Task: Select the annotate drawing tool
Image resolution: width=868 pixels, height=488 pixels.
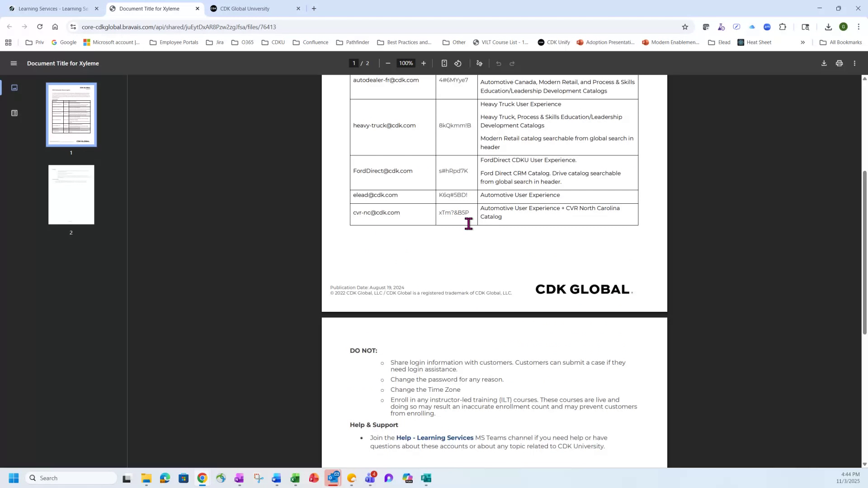Action: tap(479, 63)
